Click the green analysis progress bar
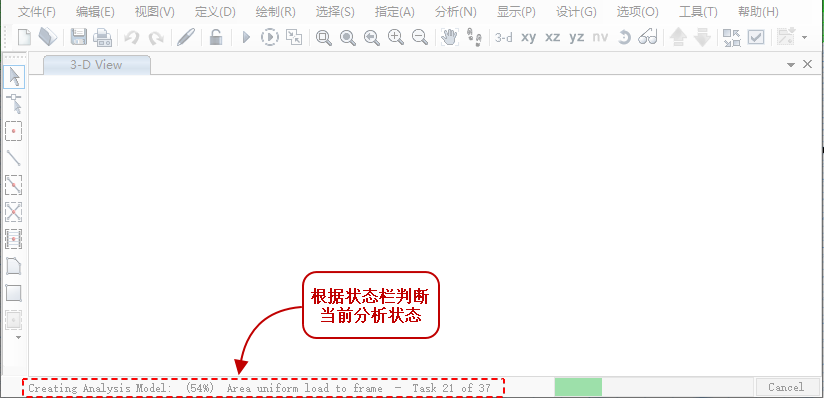 coord(578,387)
